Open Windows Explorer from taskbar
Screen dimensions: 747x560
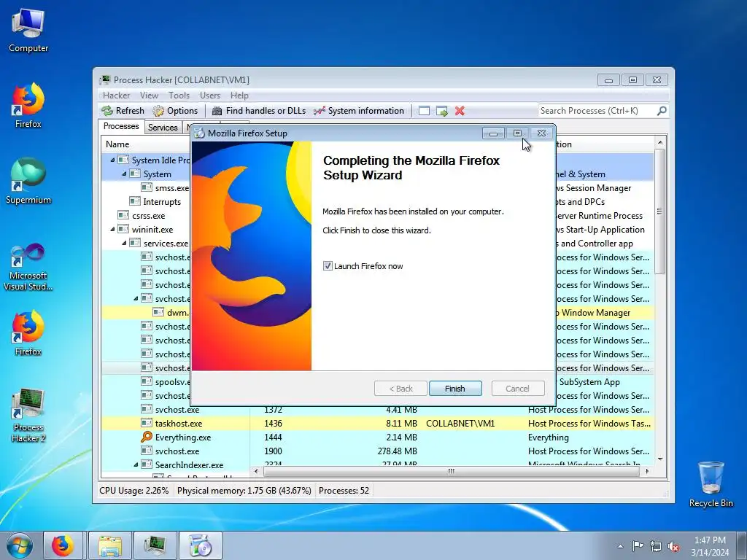(x=110, y=545)
